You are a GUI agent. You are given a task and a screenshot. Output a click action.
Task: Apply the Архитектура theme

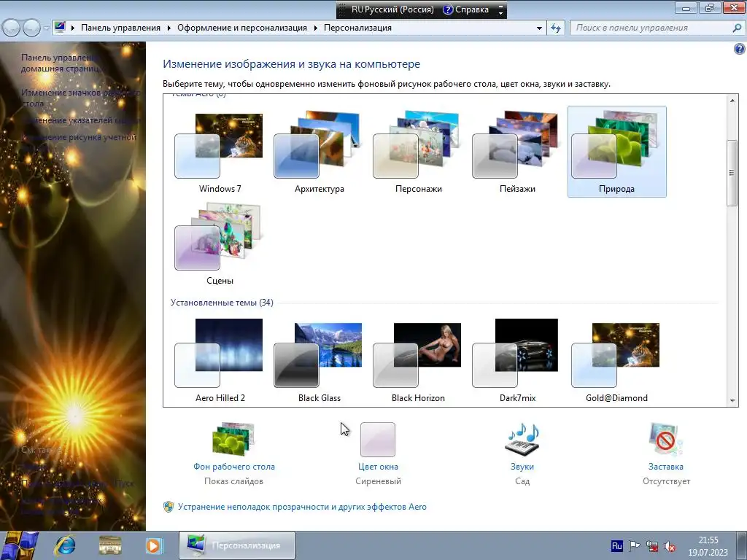319,152
